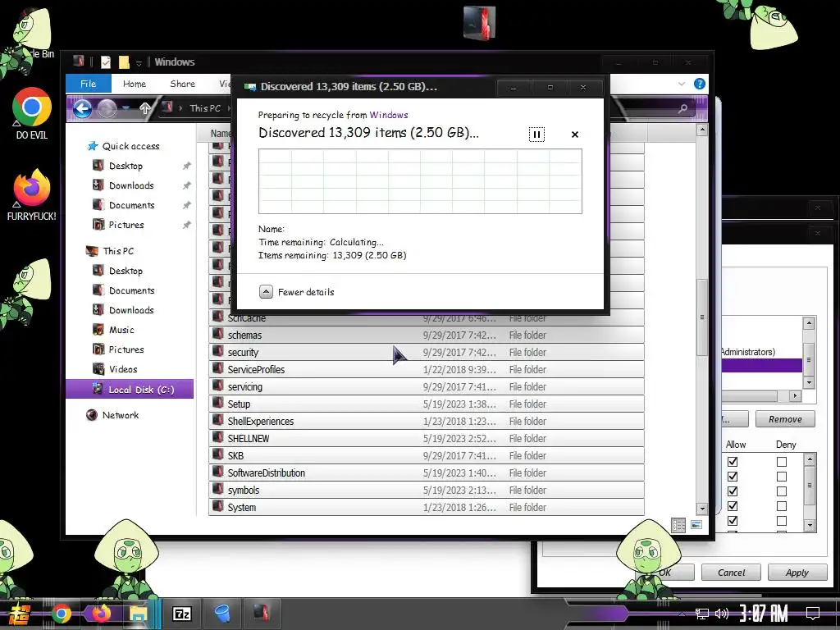Open the volume tray icon
Image resolution: width=840 pixels, height=630 pixels.
(722, 614)
